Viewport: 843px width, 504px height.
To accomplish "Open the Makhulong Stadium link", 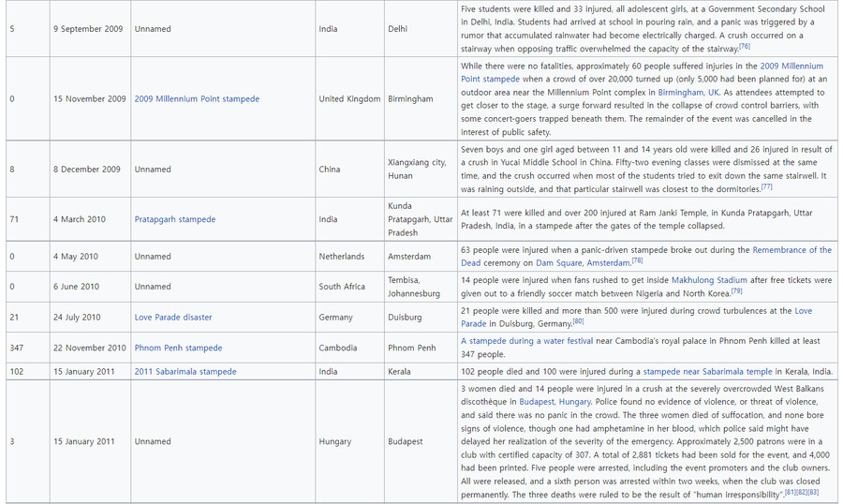I will click(709, 280).
